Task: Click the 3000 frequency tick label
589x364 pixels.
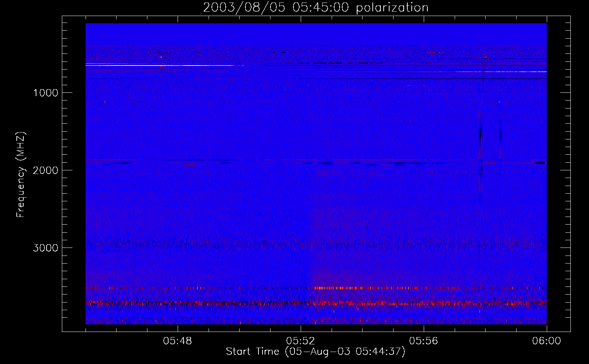Action: (x=46, y=248)
